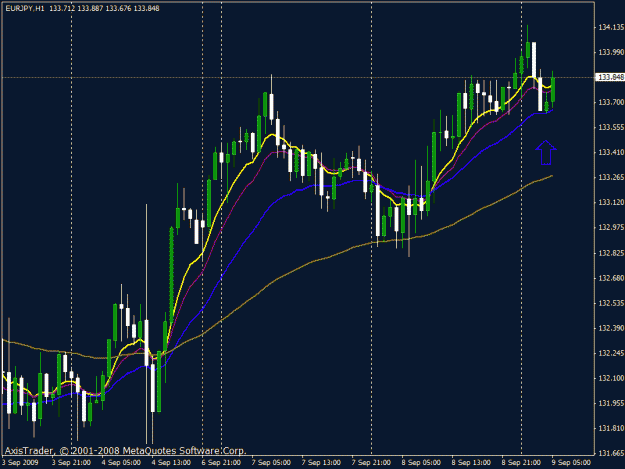Select the 132.390 price level label

[611, 328]
